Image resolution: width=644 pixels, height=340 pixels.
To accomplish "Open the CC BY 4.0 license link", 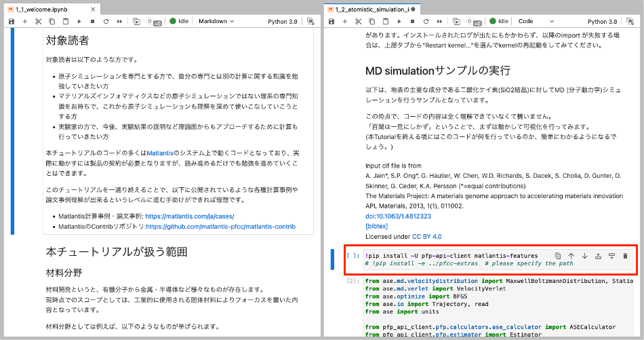I will [x=426, y=236].
